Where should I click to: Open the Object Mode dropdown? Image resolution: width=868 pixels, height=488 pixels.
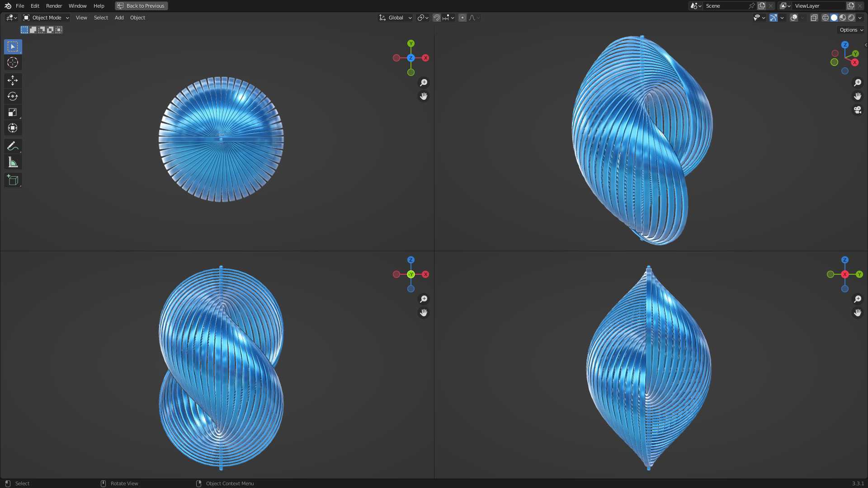tap(46, 18)
